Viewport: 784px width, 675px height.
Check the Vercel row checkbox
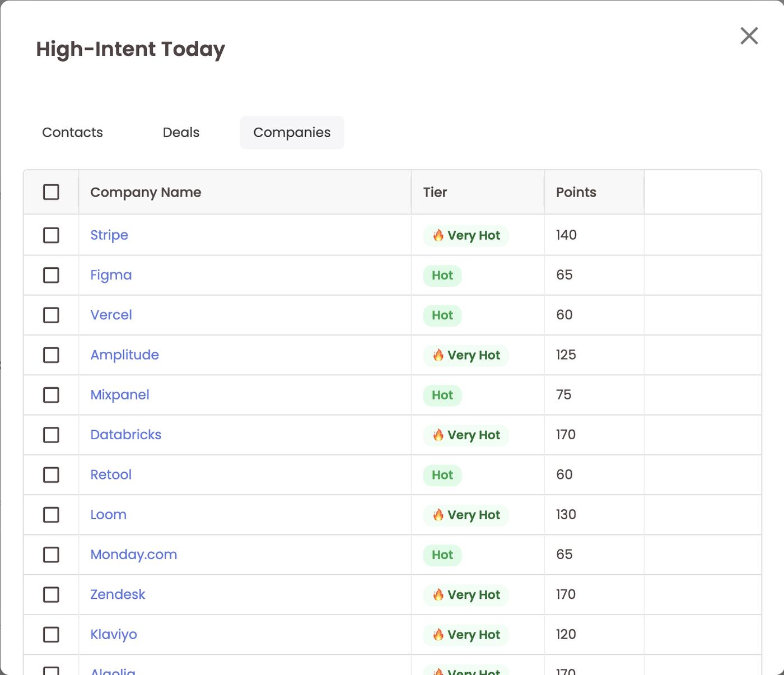click(x=51, y=315)
